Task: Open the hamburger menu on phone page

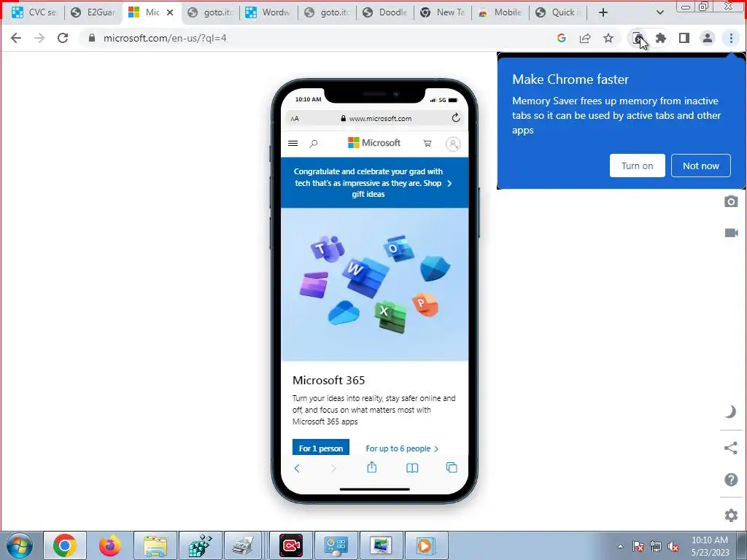Action: (x=293, y=144)
